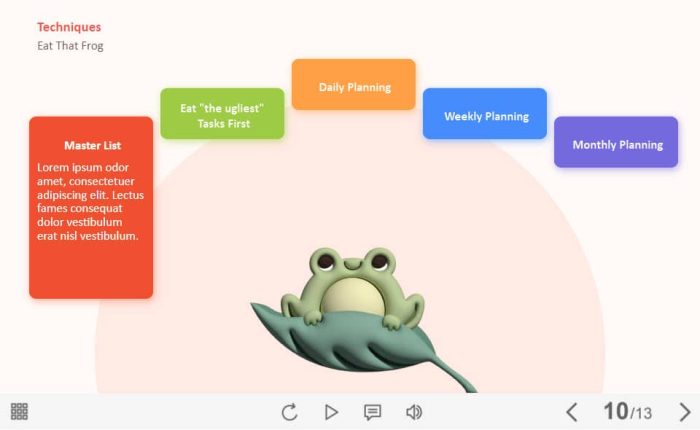Click the Techniques slide title
Viewport: 700px width, 430px height.
pos(69,27)
